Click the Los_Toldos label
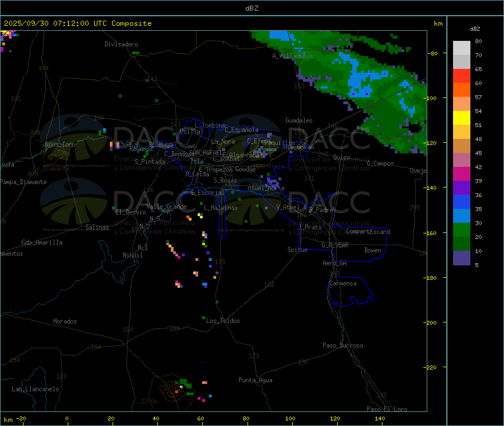This screenshot has height=426, width=504. (223, 321)
